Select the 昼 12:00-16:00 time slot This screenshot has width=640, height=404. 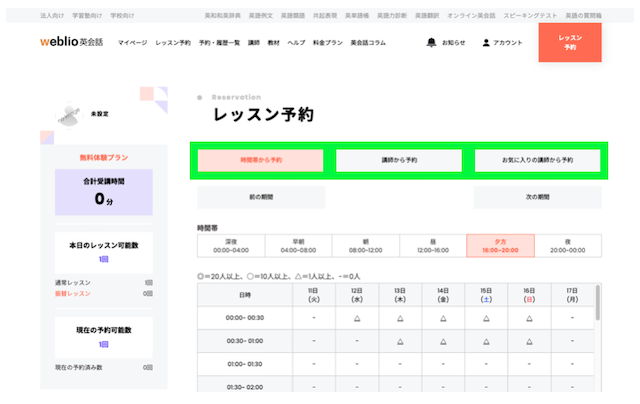click(433, 246)
